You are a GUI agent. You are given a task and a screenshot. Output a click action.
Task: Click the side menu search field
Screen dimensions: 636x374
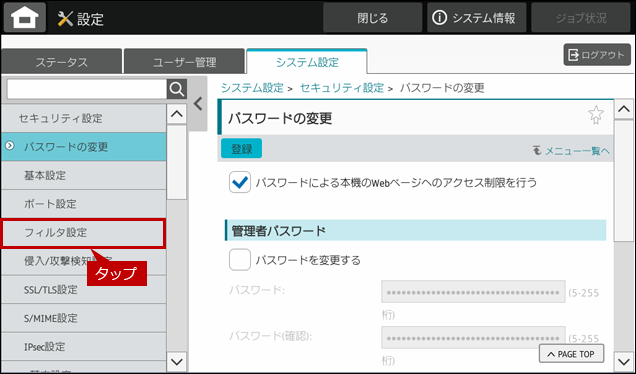point(87,89)
